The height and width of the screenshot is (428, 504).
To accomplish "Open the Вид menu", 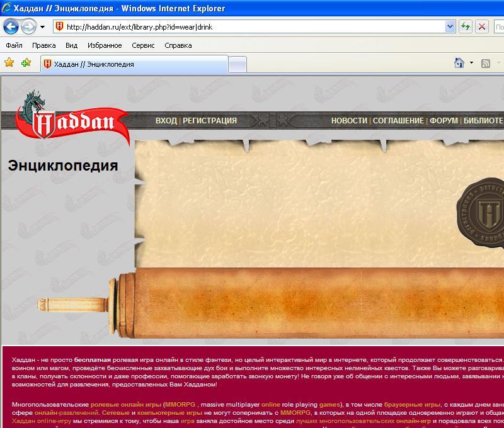I will click(x=71, y=45).
